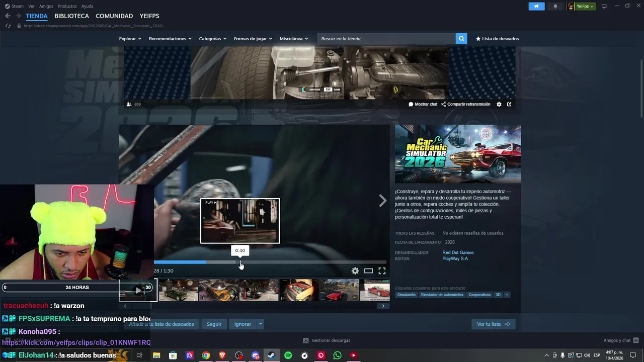Enter trailer fullscreen mode
The width and height of the screenshot is (644, 362).
point(382,270)
